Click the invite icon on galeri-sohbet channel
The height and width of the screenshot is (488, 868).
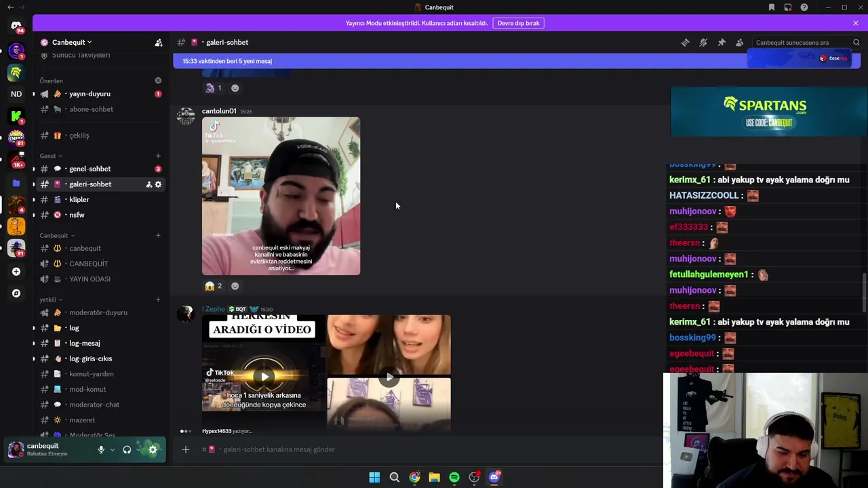[x=149, y=184]
